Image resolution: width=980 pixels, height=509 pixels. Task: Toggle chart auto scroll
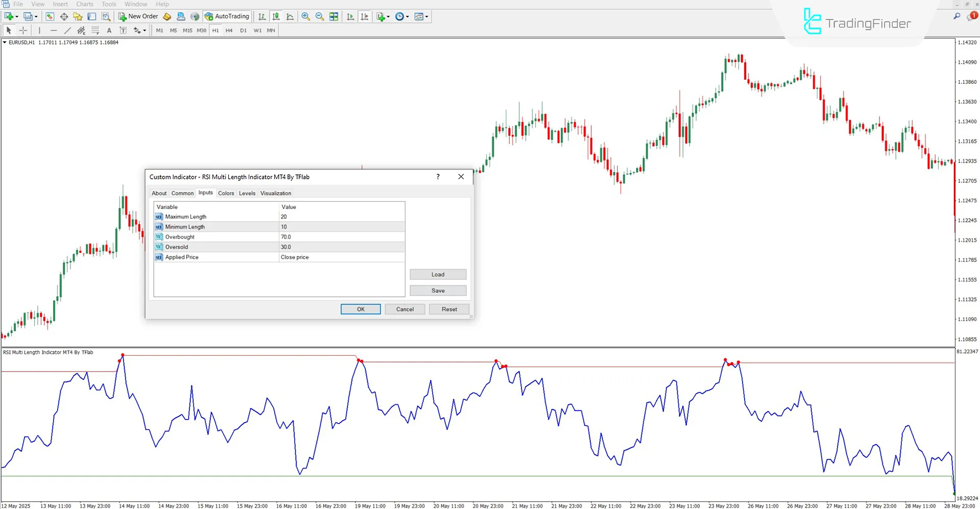[350, 16]
